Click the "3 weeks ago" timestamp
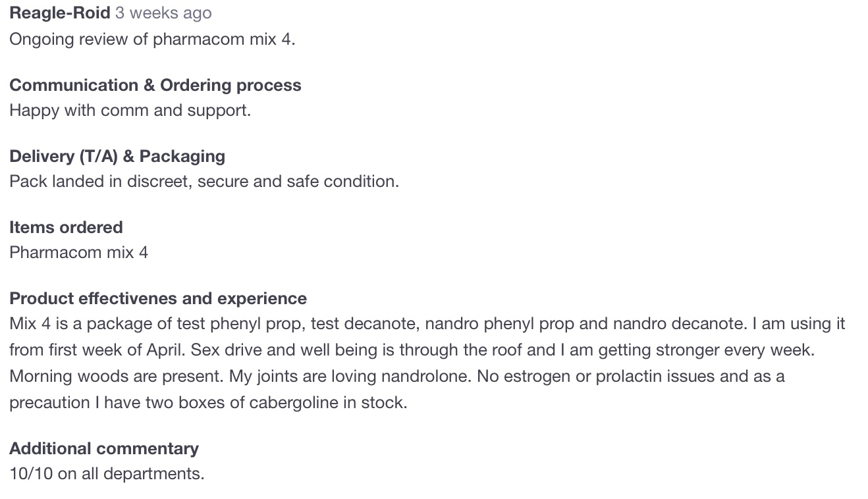868x499 pixels. pos(163,13)
